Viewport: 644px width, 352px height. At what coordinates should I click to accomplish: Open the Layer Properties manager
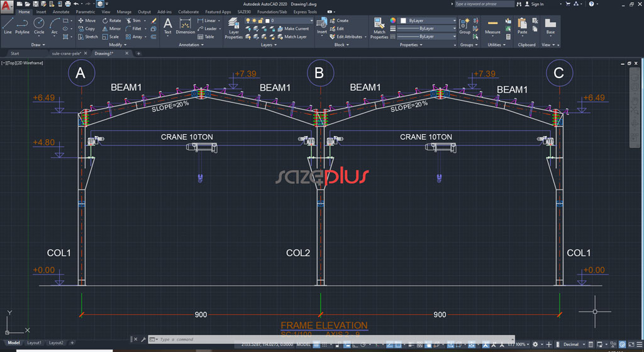234,28
